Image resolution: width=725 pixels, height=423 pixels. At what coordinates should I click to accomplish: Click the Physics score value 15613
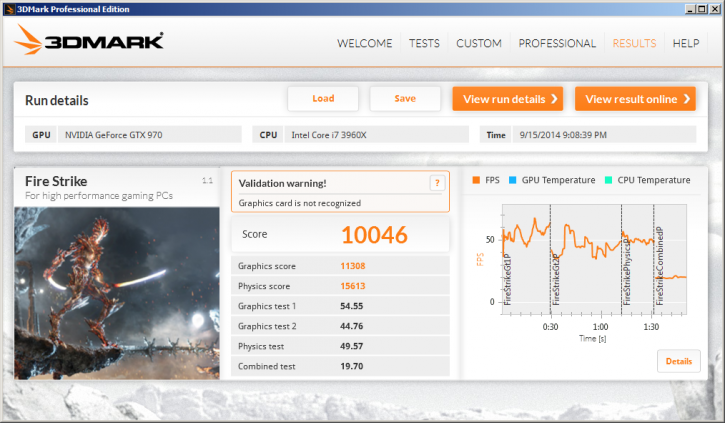tap(353, 286)
